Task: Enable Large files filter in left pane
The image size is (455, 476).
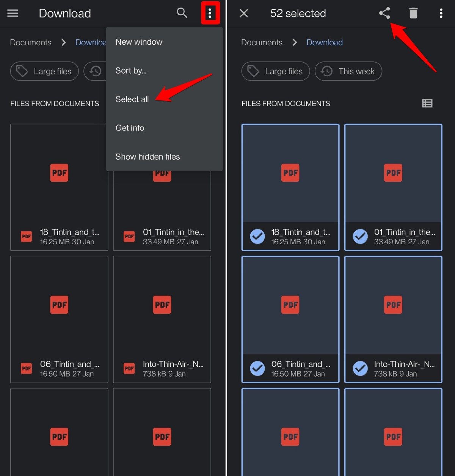Action: pyautogui.click(x=44, y=71)
